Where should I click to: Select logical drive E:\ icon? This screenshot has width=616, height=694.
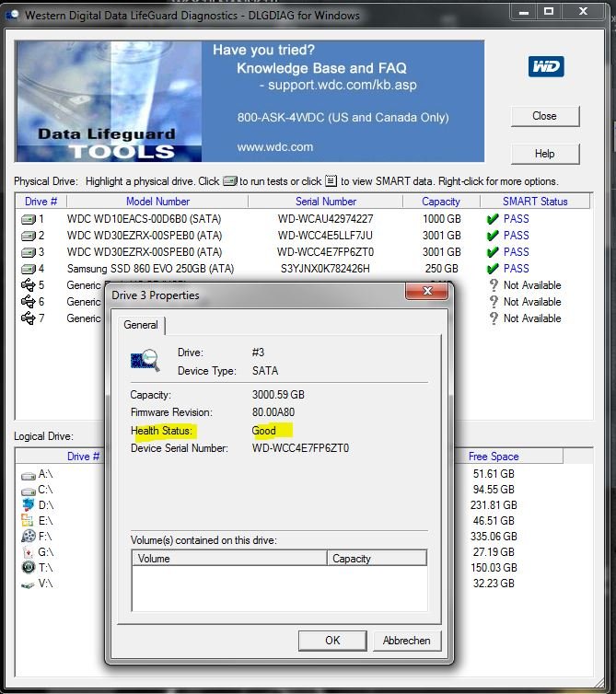click(x=28, y=521)
